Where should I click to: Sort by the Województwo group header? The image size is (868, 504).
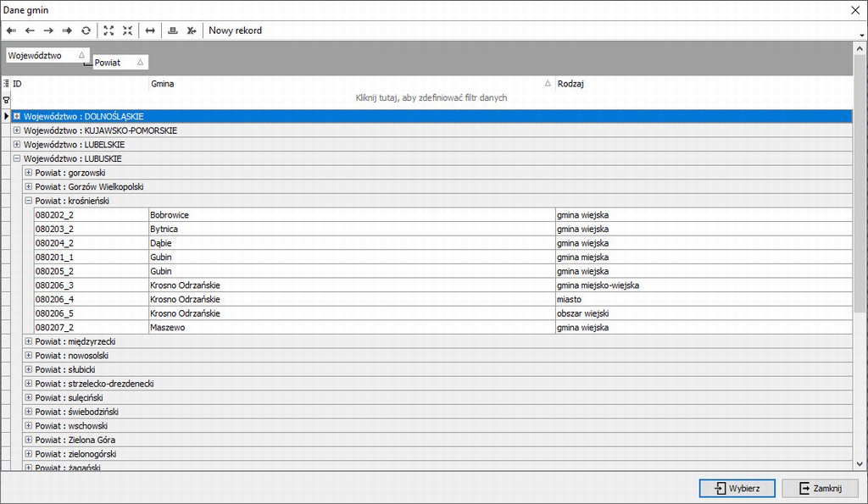coord(47,55)
